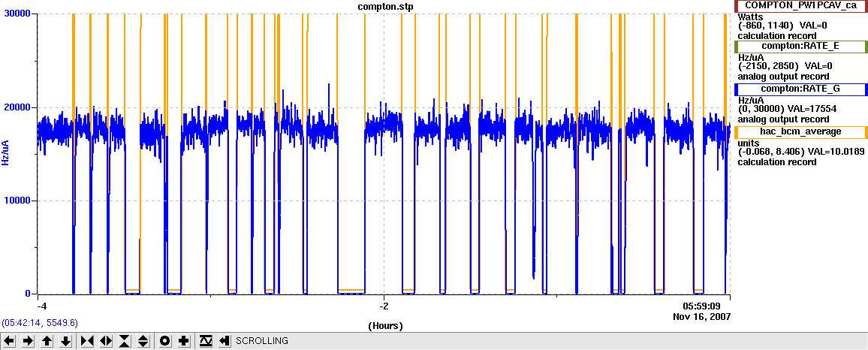Select the compton:RATE_E curve legend
This screenshot has width=868, height=350.
(800, 47)
